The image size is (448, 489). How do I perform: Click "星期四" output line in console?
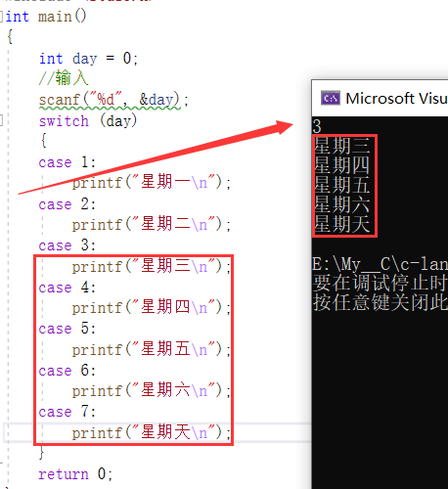click(x=342, y=165)
